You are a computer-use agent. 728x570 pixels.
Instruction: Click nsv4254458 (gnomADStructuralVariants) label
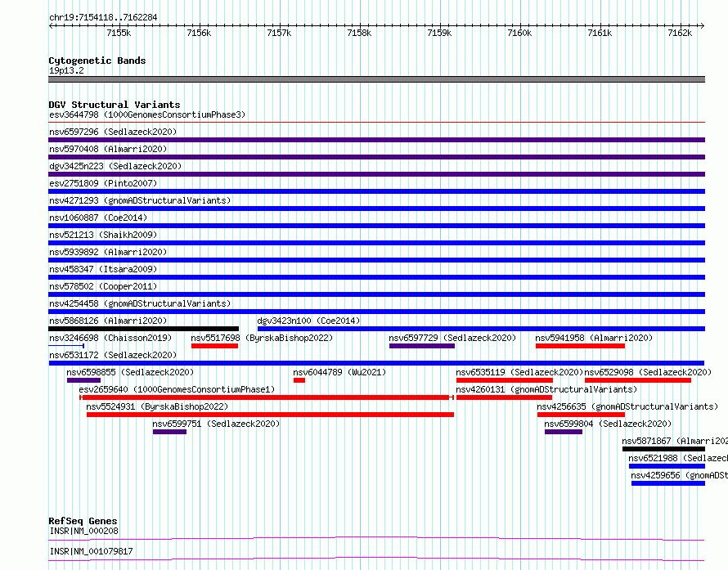140,303
